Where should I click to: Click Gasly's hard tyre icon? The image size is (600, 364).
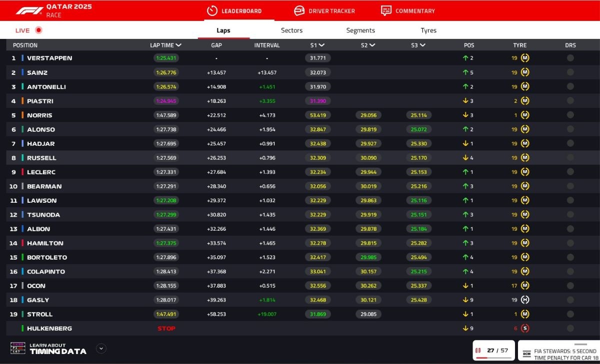(525, 300)
